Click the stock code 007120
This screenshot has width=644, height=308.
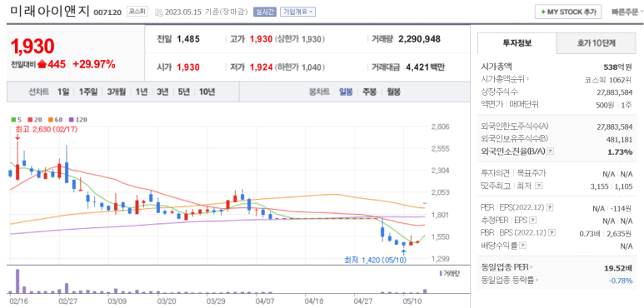(107, 12)
